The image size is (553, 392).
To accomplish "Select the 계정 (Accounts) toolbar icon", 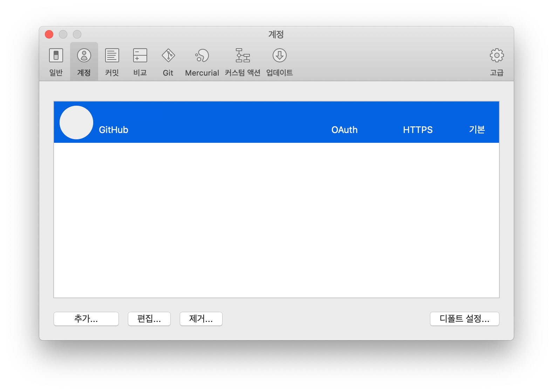I will click(84, 62).
